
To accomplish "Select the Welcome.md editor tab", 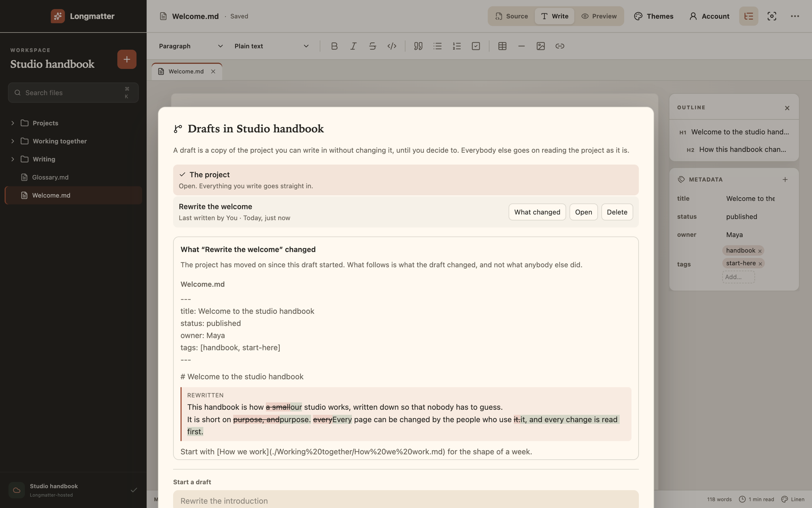I will pos(186,72).
